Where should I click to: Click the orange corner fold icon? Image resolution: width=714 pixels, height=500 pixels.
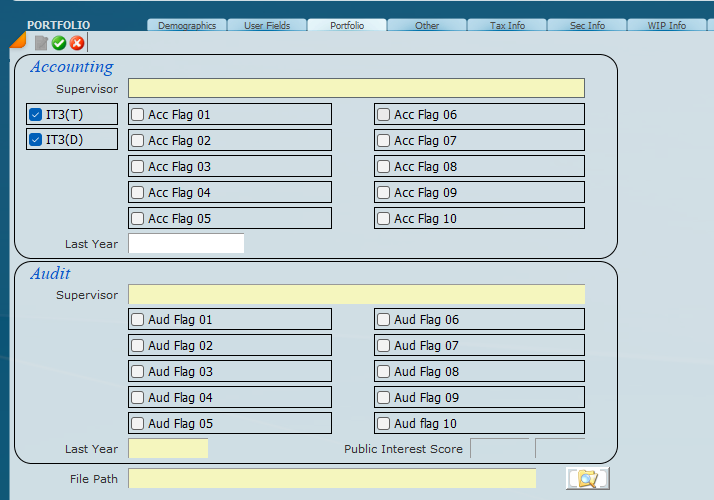[x=17, y=40]
